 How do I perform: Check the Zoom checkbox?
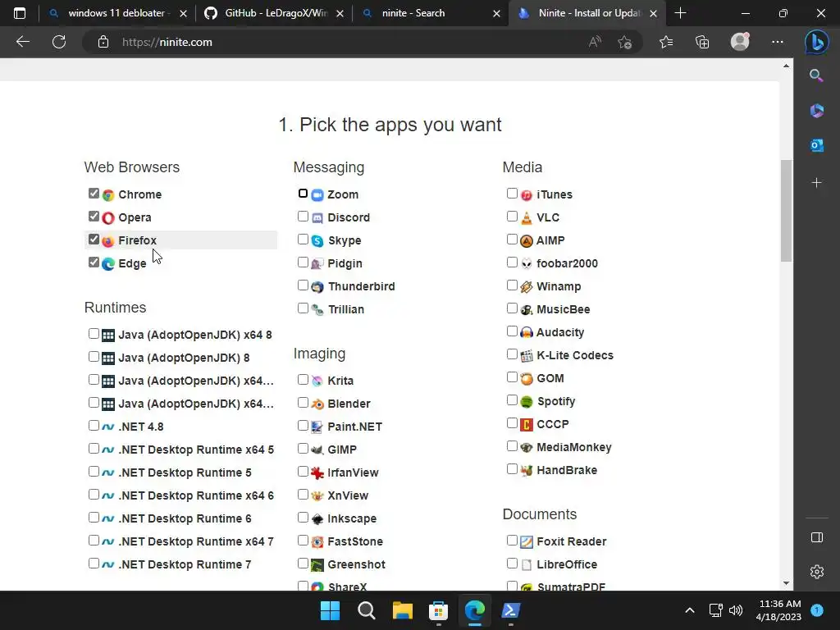pos(304,194)
